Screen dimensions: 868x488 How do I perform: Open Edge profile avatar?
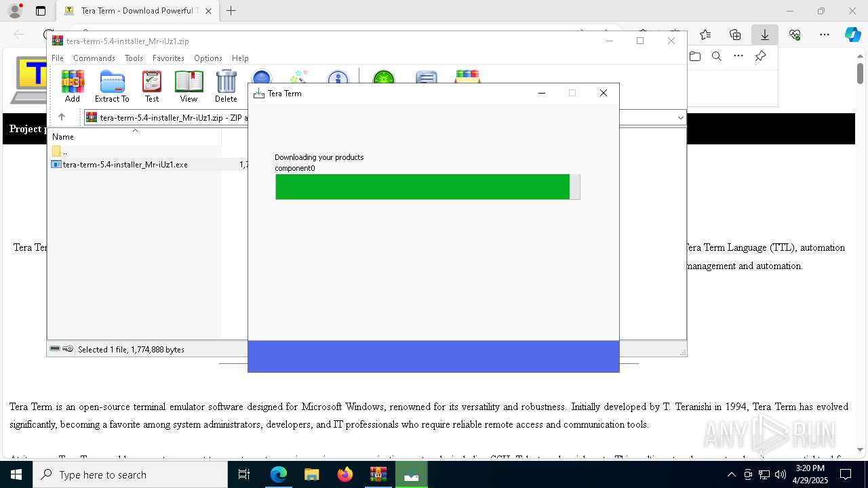(15, 11)
